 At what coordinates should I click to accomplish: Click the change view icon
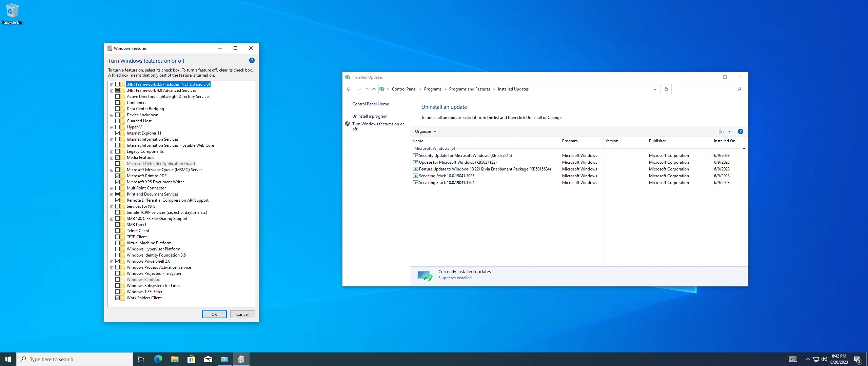tap(721, 131)
